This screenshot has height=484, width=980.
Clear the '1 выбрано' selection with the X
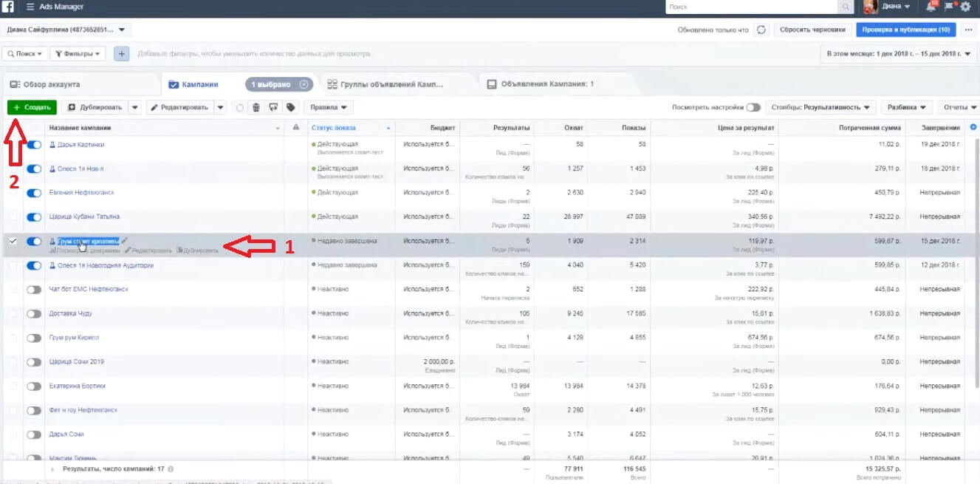click(x=304, y=84)
